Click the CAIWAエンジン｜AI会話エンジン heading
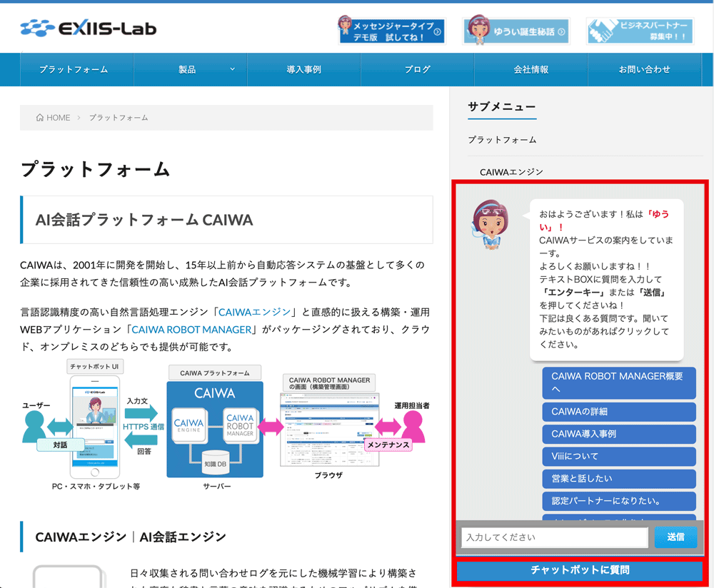Image resolution: width=714 pixels, height=588 pixels. tap(131, 537)
